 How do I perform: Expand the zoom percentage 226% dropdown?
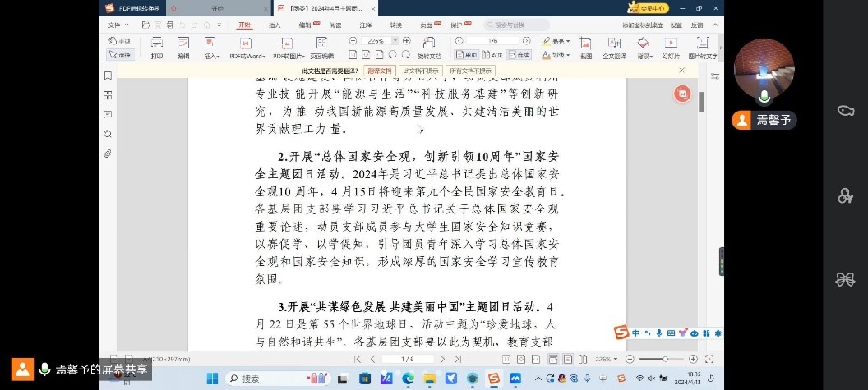[x=395, y=40]
